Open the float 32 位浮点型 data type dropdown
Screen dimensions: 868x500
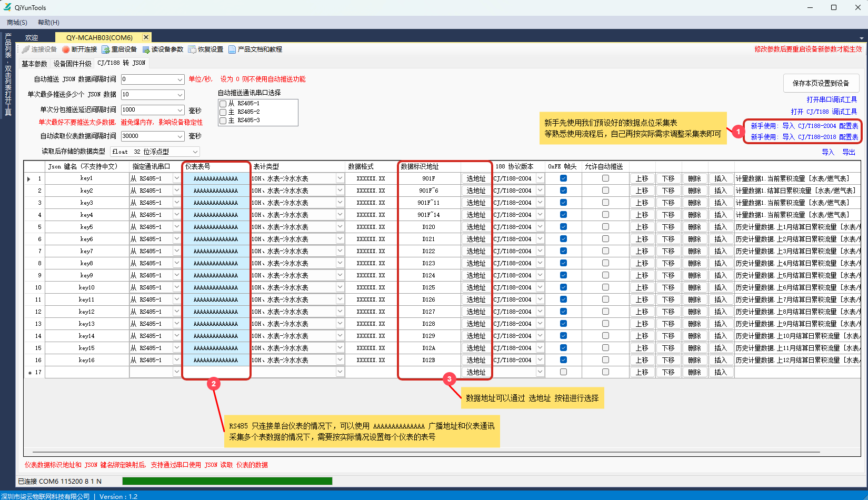coord(194,151)
